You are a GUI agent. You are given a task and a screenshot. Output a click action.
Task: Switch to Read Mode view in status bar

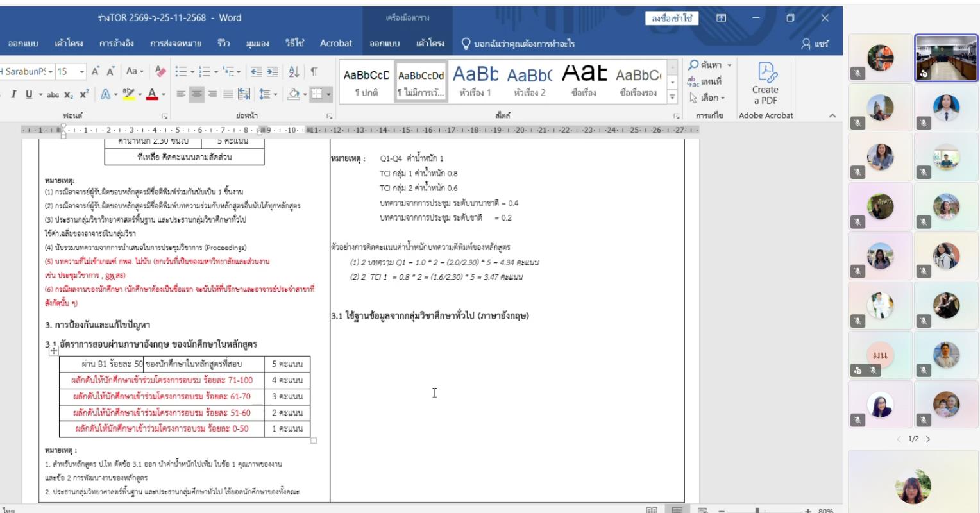(652, 510)
